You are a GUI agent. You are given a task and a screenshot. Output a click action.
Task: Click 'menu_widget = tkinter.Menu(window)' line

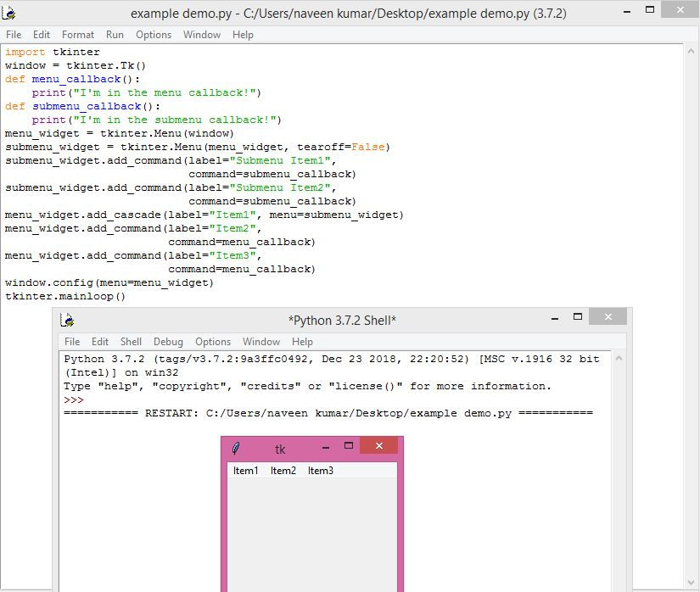click(x=119, y=133)
